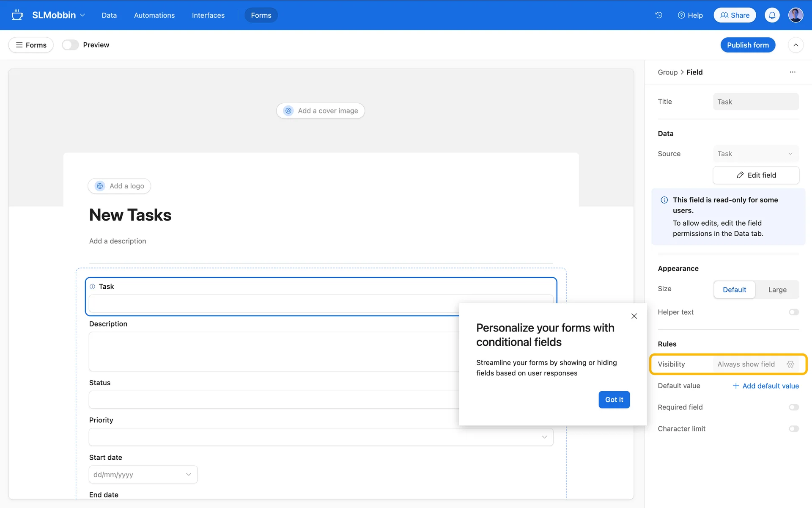Click the user profile avatar
Image resolution: width=812 pixels, height=508 pixels.
796,15
